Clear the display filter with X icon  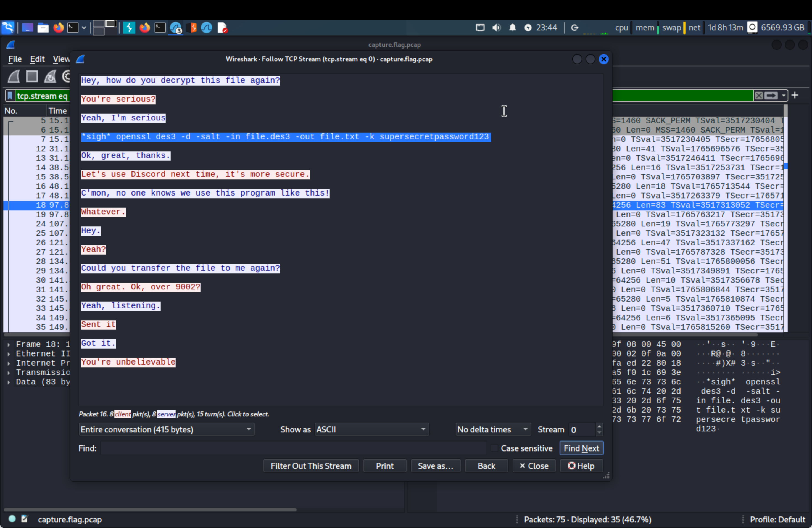click(x=759, y=96)
